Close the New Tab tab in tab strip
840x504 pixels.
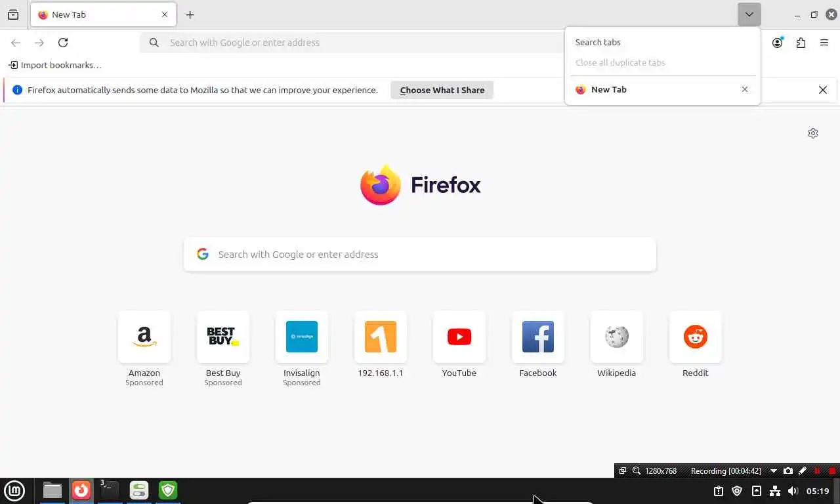tap(165, 14)
